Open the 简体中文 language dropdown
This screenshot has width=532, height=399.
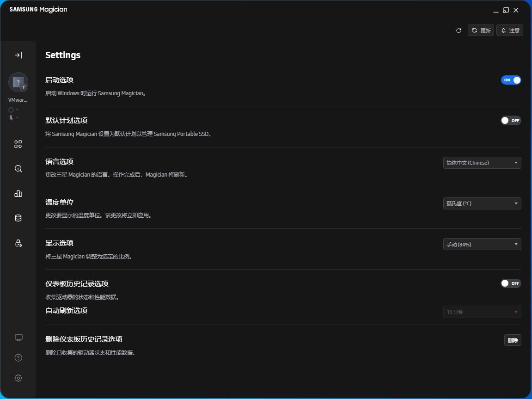pyautogui.click(x=482, y=163)
